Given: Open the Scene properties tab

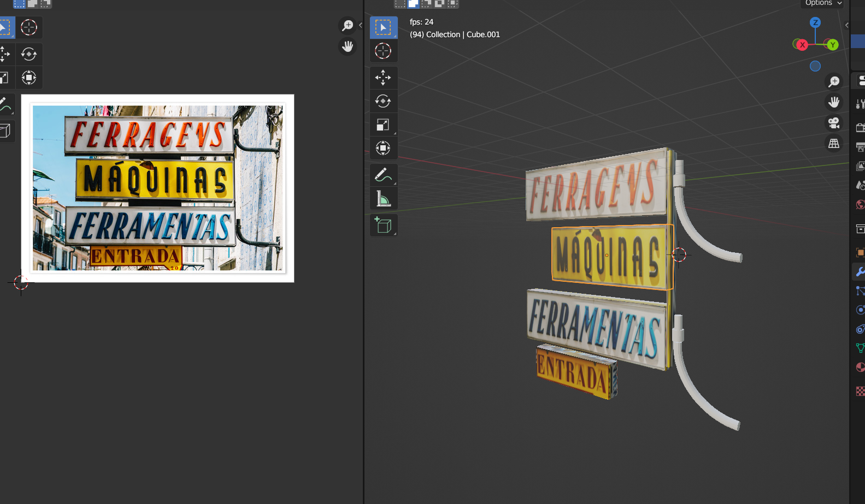Looking at the screenshot, I should pyautogui.click(x=860, y=185).
